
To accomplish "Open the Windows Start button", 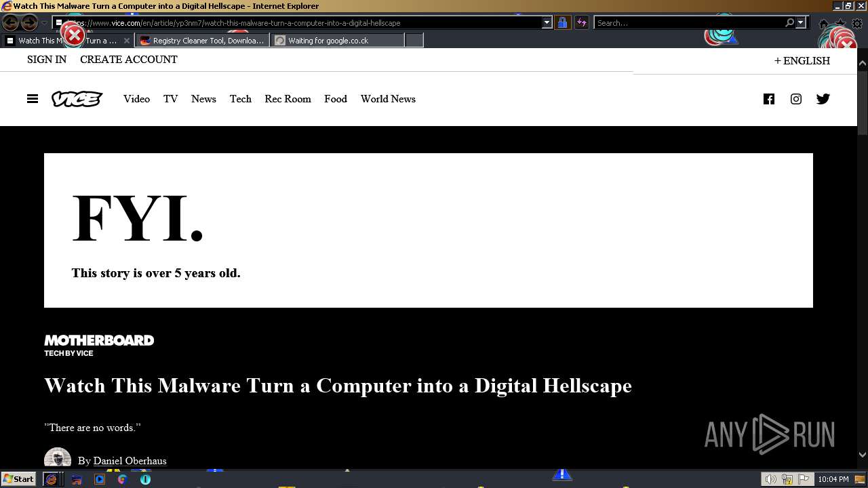I will pyautogui.click(x=18, y=479).
